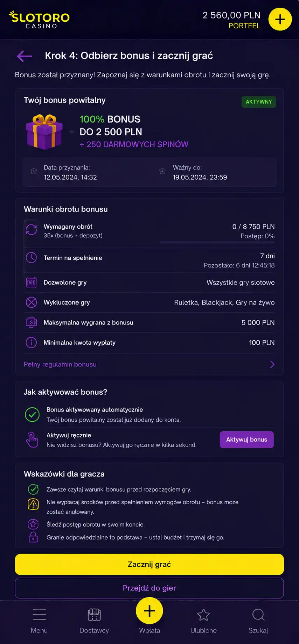Click the green check beside Zawsze czytaj warunki
This screenshot has height=644, width=299.
(33, 489)
